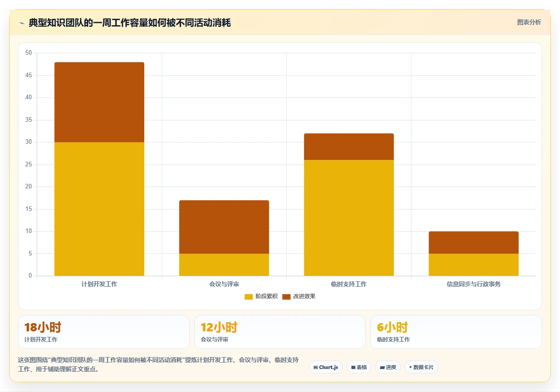Click the 会议与评审 caption under 12小时
The image size is (560, 392).
click(x=215, y=340)
